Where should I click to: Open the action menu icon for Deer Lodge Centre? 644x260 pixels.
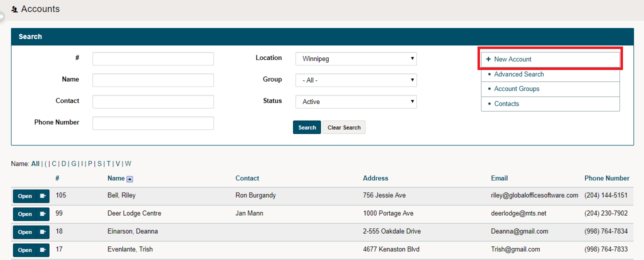pyautogui.click(x=43, y=214)
